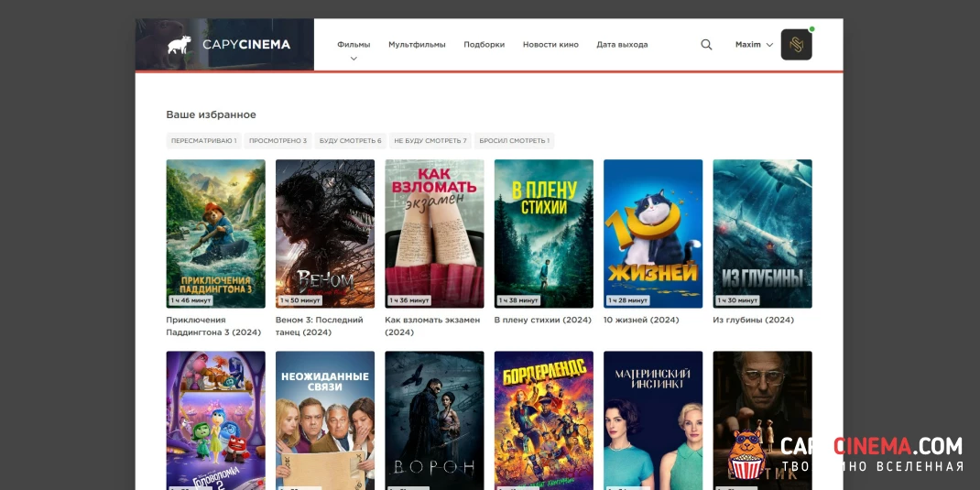
Task: Open Новости кино in navigation
Action: tap(550, 44)
